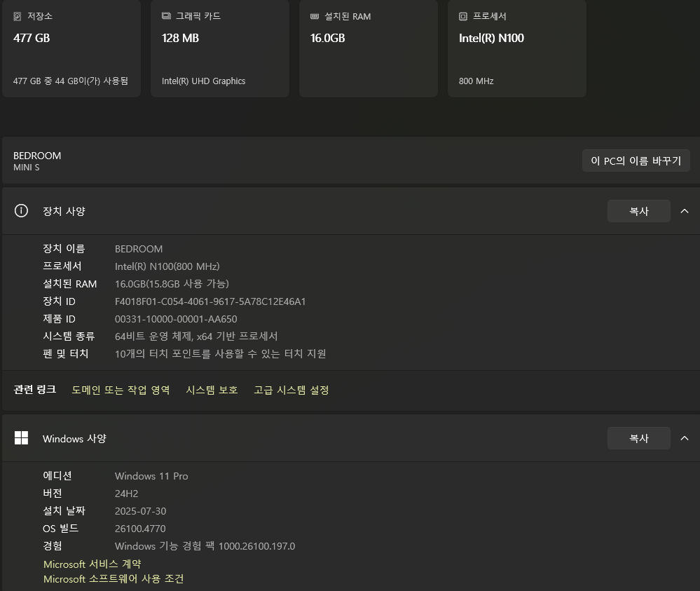
Task: Click the installed RAM icon
Action: point(315,17)
